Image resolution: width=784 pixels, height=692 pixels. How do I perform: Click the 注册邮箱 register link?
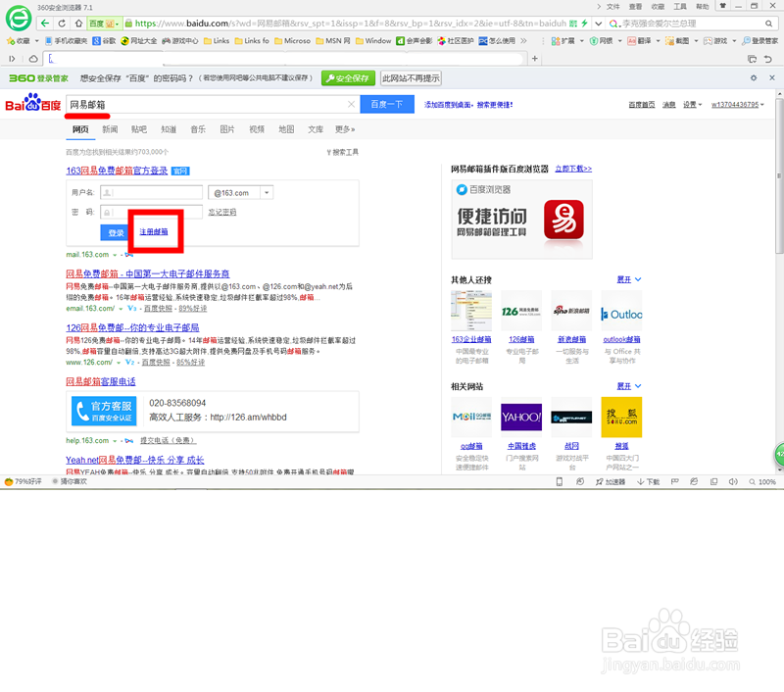point(154,232)
